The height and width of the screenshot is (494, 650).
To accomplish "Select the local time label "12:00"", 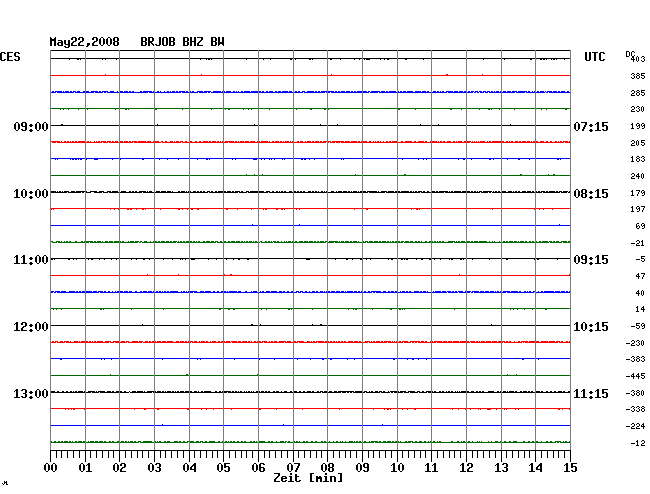I will pos(31,327).
